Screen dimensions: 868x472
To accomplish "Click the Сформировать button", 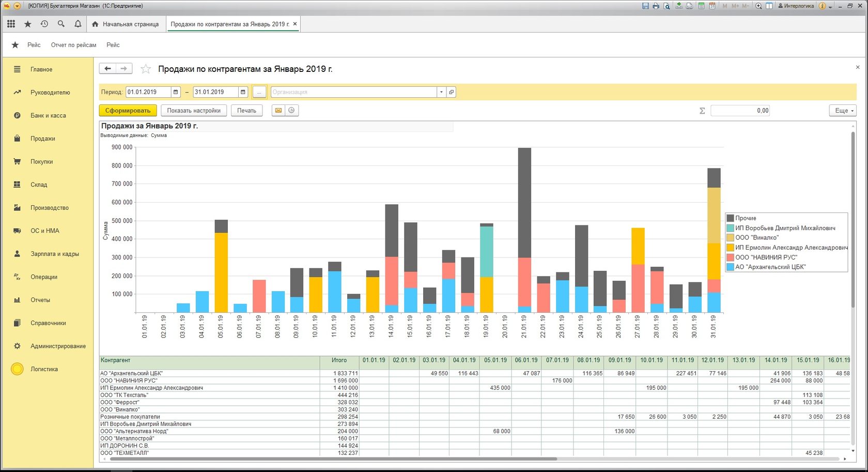I will [128, 110].
